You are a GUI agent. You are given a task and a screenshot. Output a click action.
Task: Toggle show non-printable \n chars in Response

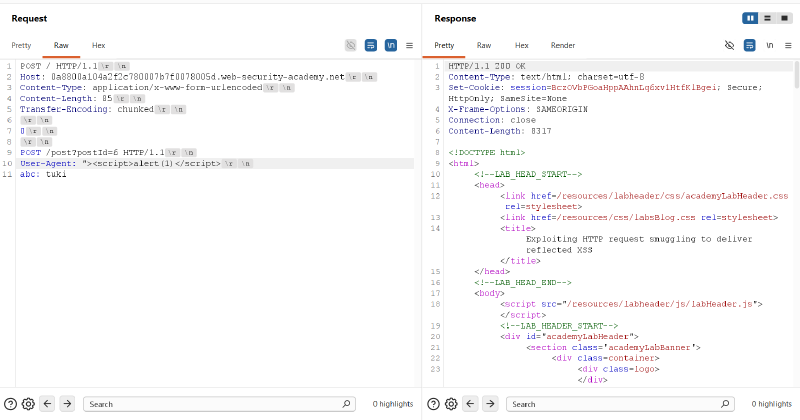(769, 45)
